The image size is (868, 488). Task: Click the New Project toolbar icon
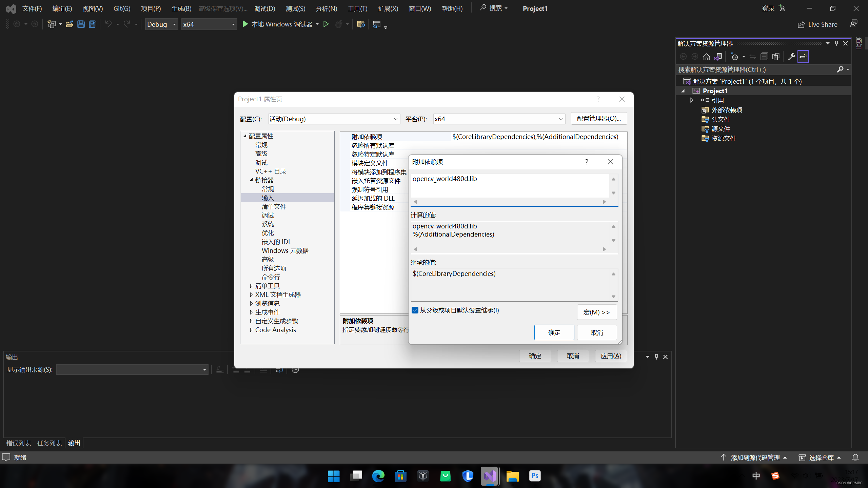(x=52, y=24)
